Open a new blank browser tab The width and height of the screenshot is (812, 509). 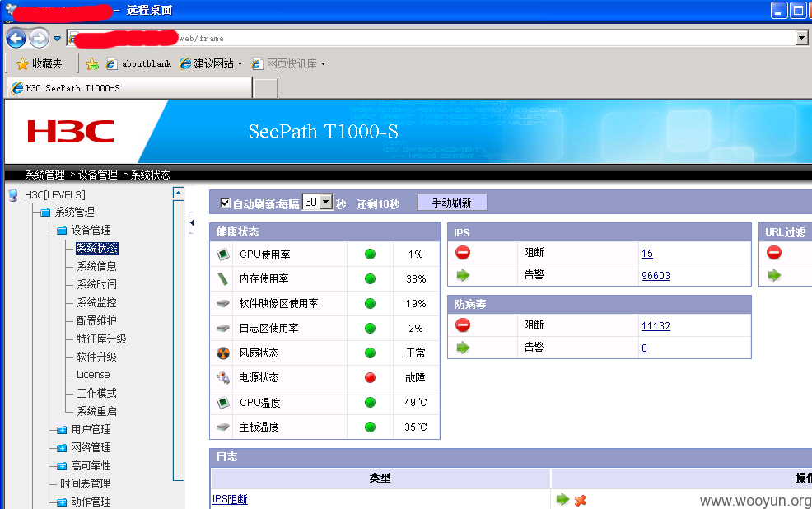click(266, 88)
